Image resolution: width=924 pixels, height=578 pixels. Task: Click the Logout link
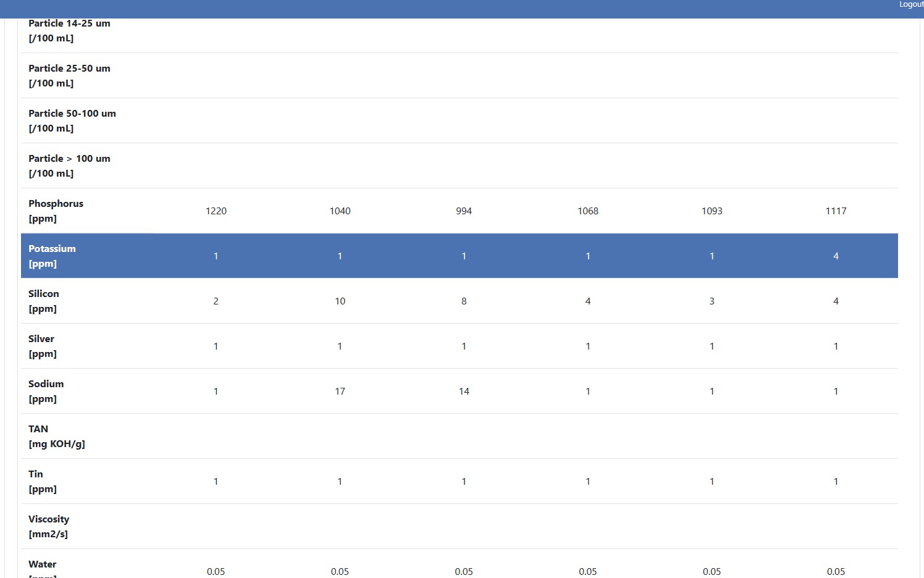(x=910, y=5)
